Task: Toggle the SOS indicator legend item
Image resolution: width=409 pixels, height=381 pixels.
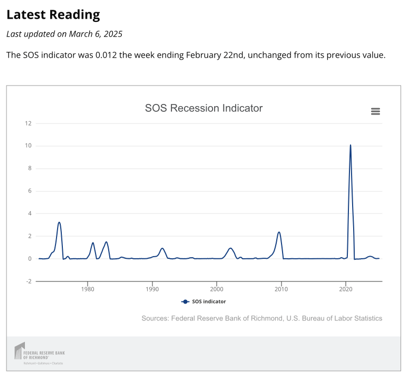Action: point(204,302)
